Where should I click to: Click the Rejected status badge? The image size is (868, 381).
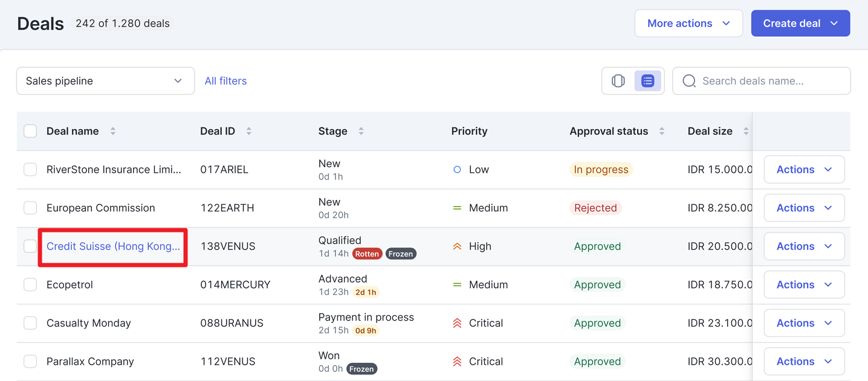(x=595, y=208)
